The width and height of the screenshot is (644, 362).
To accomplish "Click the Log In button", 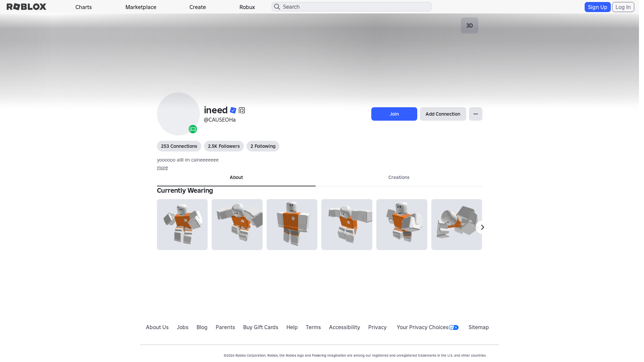I will (623, 7).
